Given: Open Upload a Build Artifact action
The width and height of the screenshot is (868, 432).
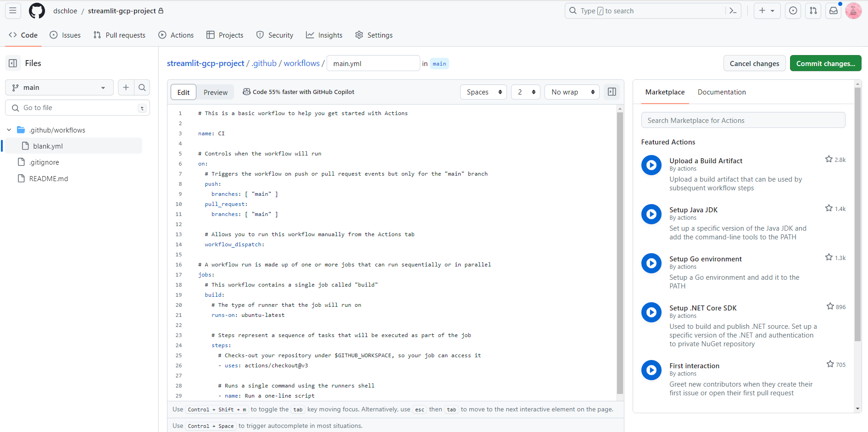Looking at the screenshot, I should click(706, 161).
